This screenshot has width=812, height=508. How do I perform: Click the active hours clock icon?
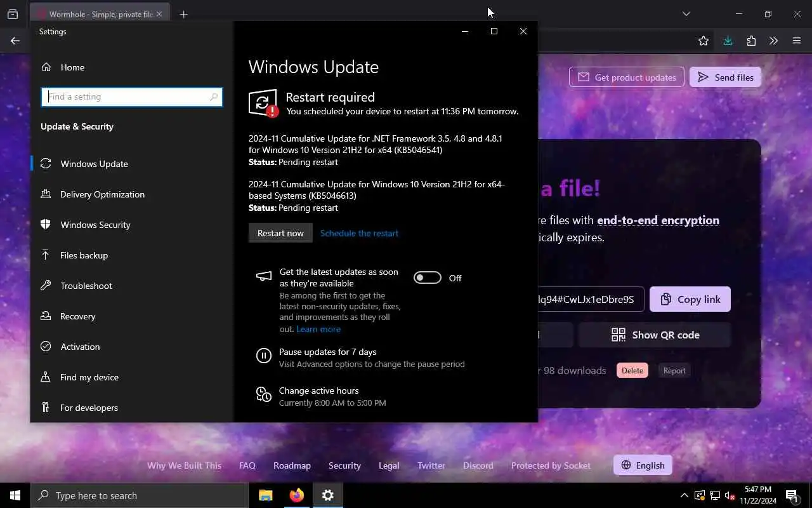pyautogui.click(x=264, y=394)
